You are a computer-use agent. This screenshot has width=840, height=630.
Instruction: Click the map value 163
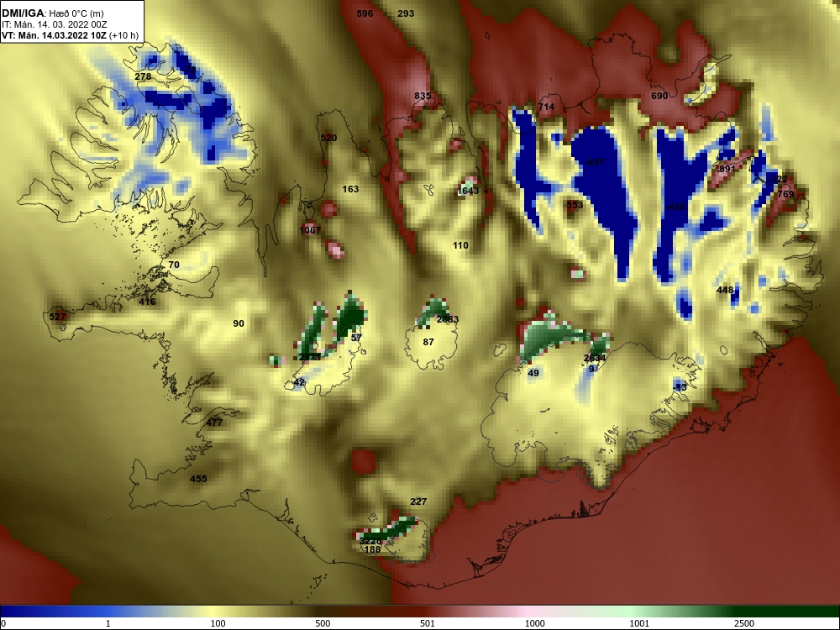pos(350,189)
